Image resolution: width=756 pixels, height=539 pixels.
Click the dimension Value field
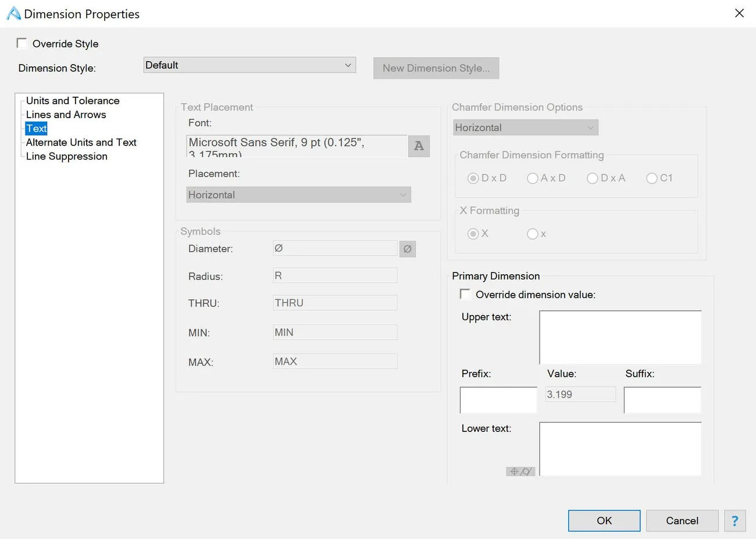[580, 395]
